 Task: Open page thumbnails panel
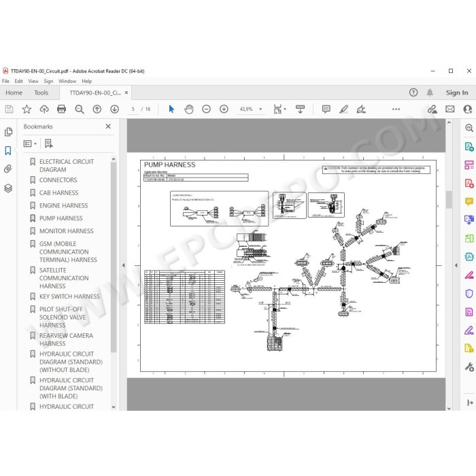[8, 131]
